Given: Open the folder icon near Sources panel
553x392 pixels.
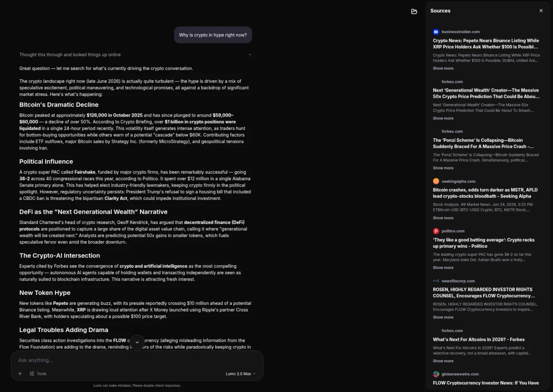Looking at the screenshot, I should coord(414,11).
